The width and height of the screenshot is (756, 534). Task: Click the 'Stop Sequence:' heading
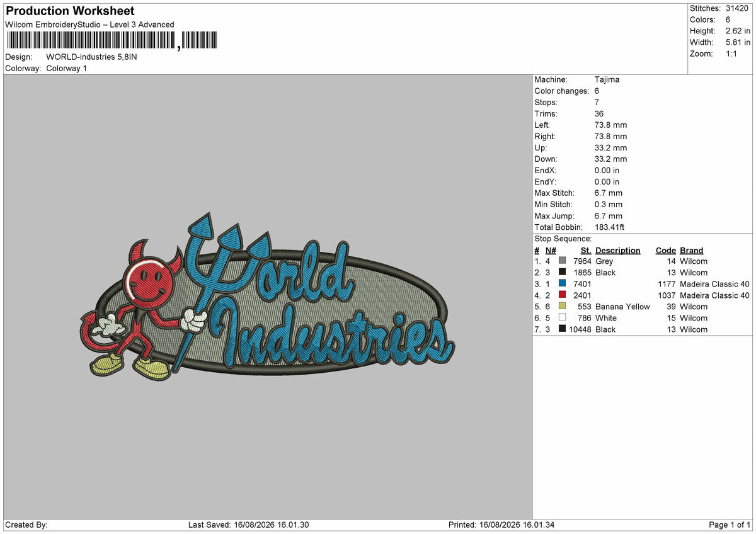pyautogui.click(x=563, y=239)
